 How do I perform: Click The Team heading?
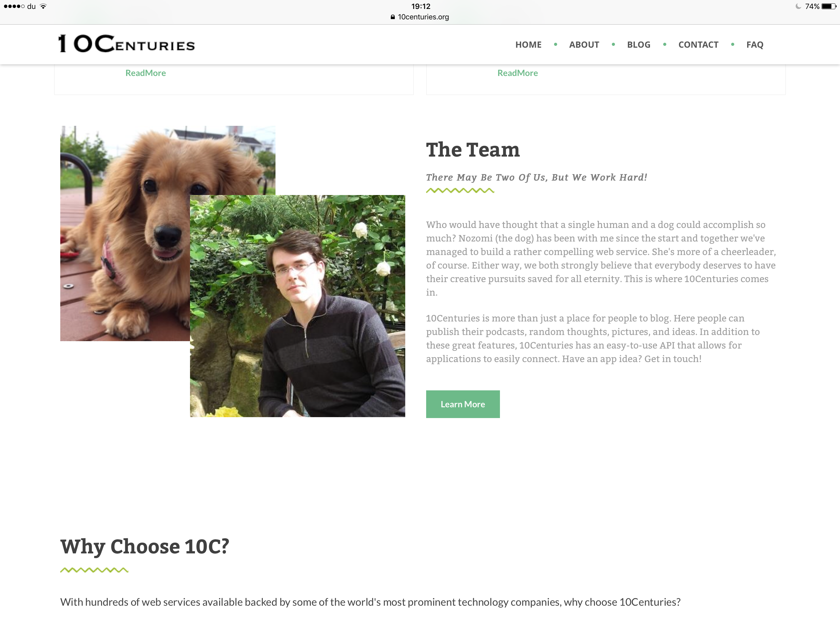(x=472, y=149)
